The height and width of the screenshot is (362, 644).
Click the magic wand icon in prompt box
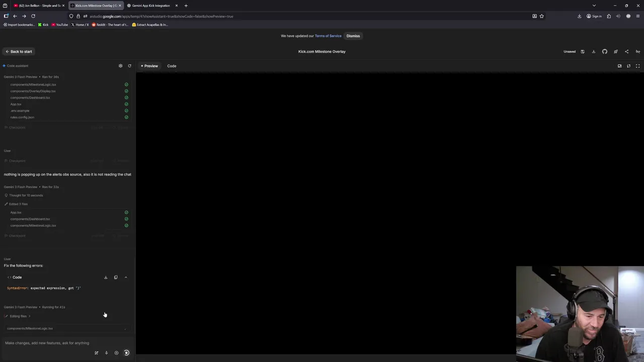(96, 353)
